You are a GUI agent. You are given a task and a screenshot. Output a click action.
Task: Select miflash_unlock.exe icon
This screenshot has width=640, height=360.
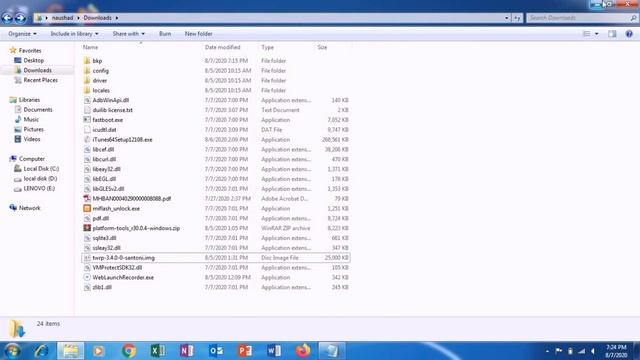point(87,208)
